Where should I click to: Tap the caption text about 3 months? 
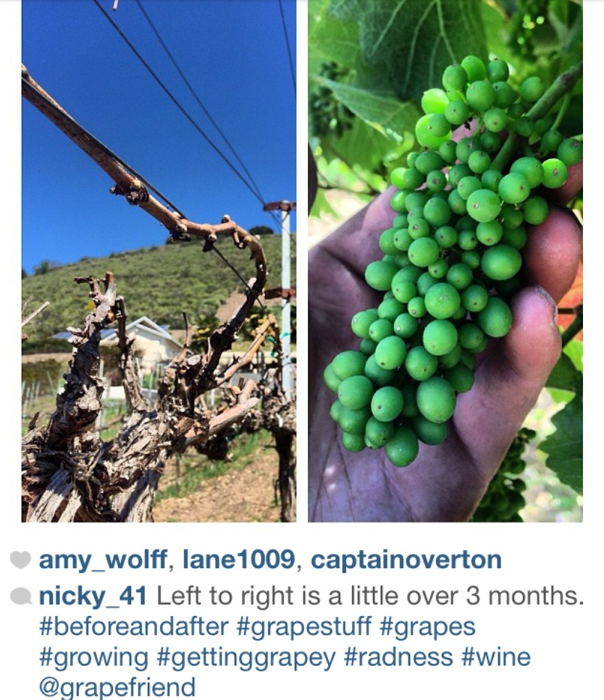pyautogui.click(x=371, y=597)
